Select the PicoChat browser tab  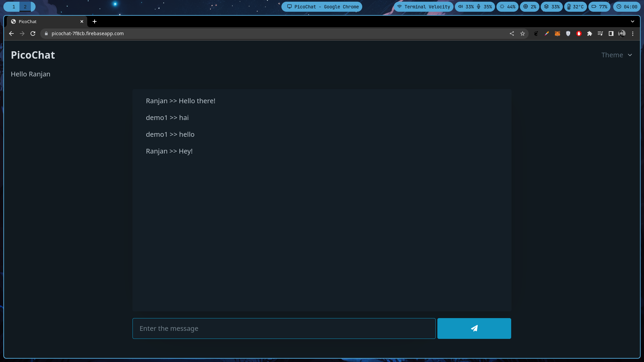[x=44, y=21]
